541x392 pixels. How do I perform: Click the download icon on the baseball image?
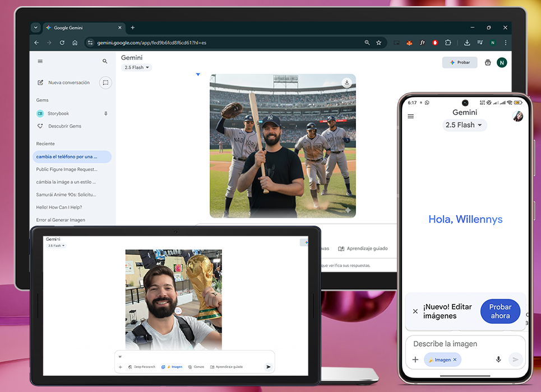(347, 83)
